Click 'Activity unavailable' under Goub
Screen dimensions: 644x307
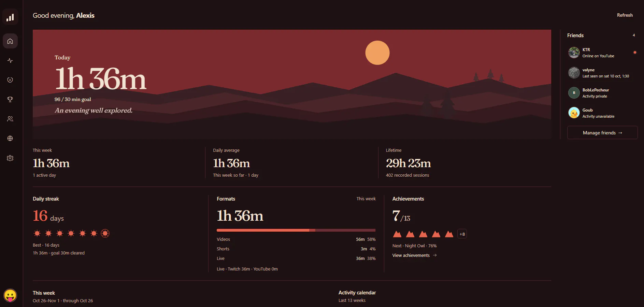pos(598,116)
